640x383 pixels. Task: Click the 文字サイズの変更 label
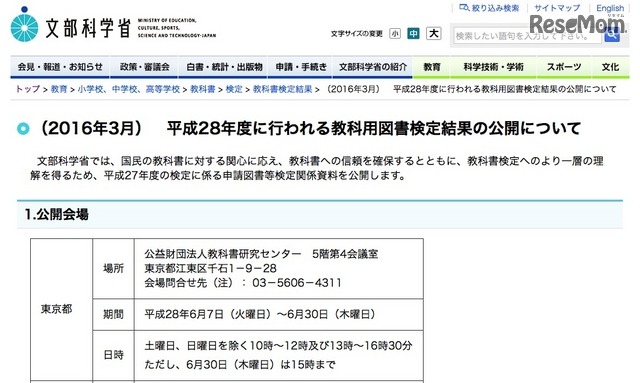pyautogui.click(x=357, y=34)
